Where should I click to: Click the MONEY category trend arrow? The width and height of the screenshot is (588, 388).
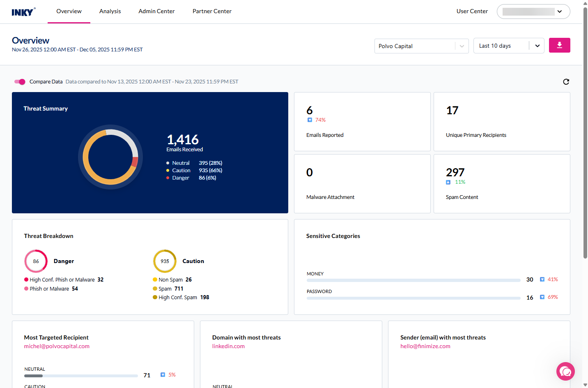point(542,279)
